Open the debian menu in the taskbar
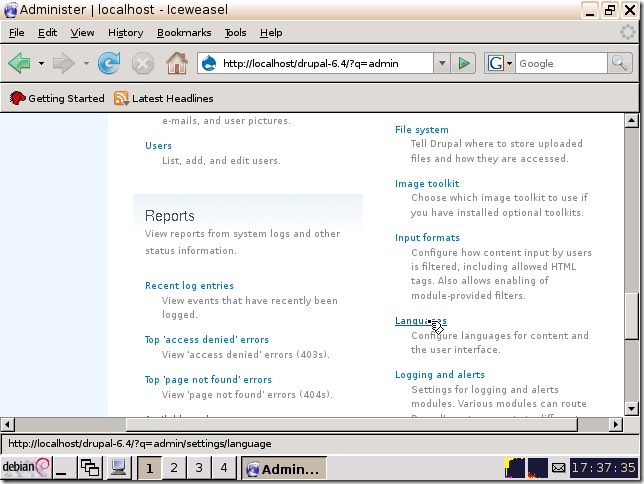 click(x=25, y=467)
